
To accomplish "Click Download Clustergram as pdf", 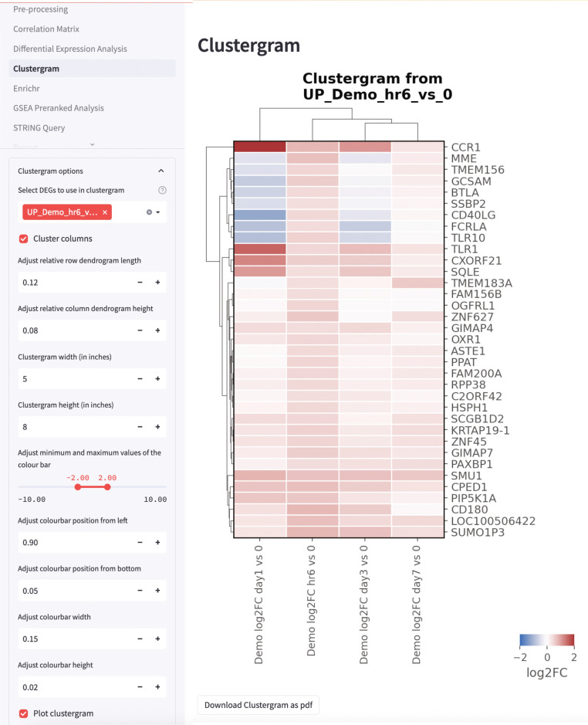I will pos(258,704).
